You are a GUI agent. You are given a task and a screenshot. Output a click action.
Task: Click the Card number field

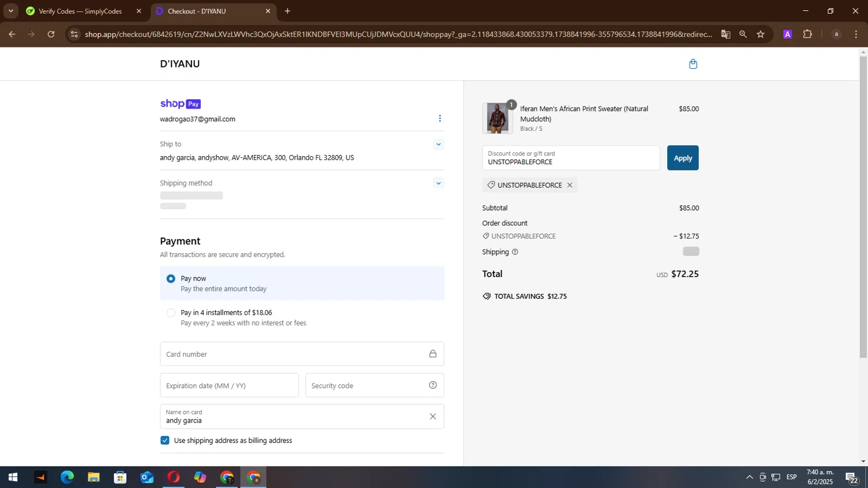pos(302,354)
